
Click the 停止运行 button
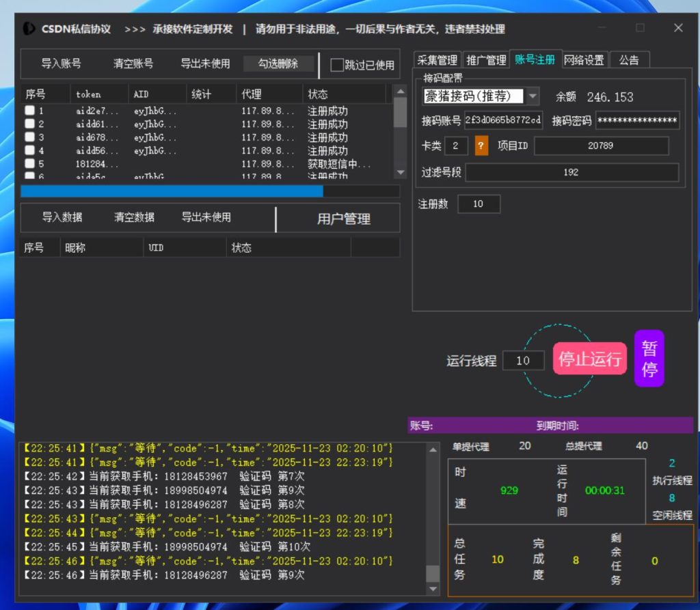589,358
